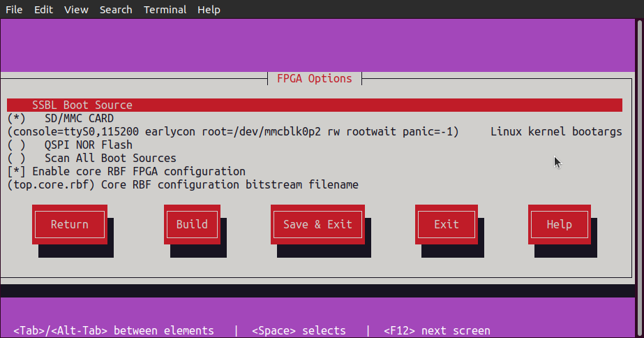Open the Terminal menu
The height and width of the screenshot is (338, 644).
[165, 10]
